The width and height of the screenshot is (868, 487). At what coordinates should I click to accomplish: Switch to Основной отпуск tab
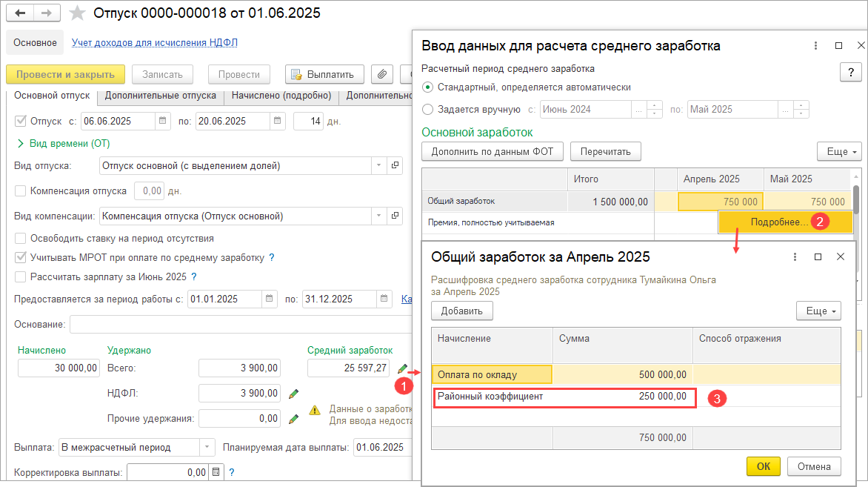pos(52,96)
